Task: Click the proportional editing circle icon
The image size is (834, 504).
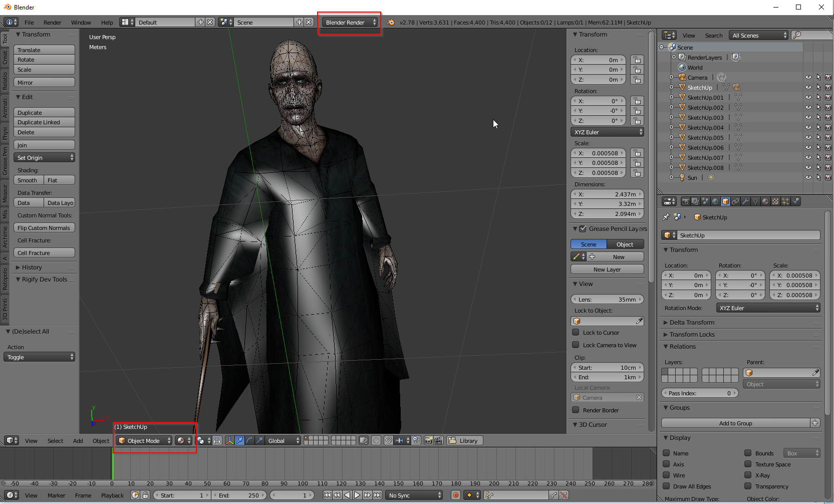Action: 376,440
